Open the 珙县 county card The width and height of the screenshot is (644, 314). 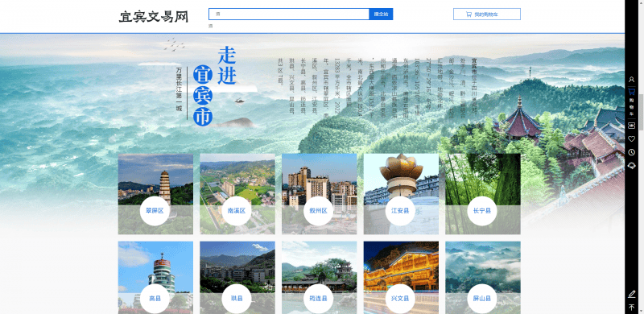pos(237,278)
